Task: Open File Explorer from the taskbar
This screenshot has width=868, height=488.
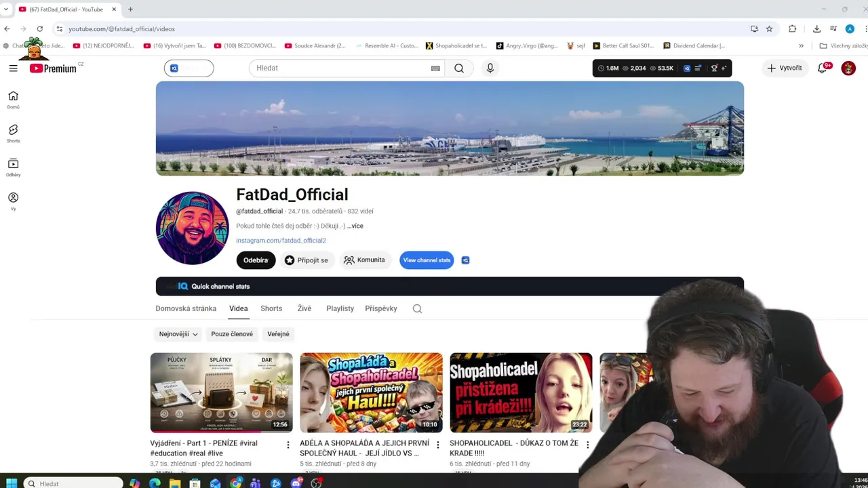Action: click(175, 483)
